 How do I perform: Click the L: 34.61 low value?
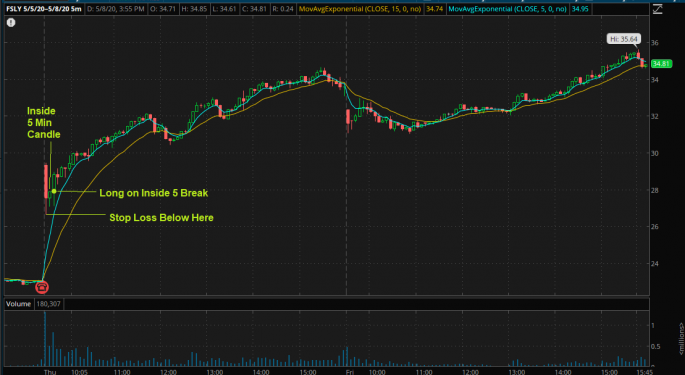pyautogui.click(x=224, y=9)
